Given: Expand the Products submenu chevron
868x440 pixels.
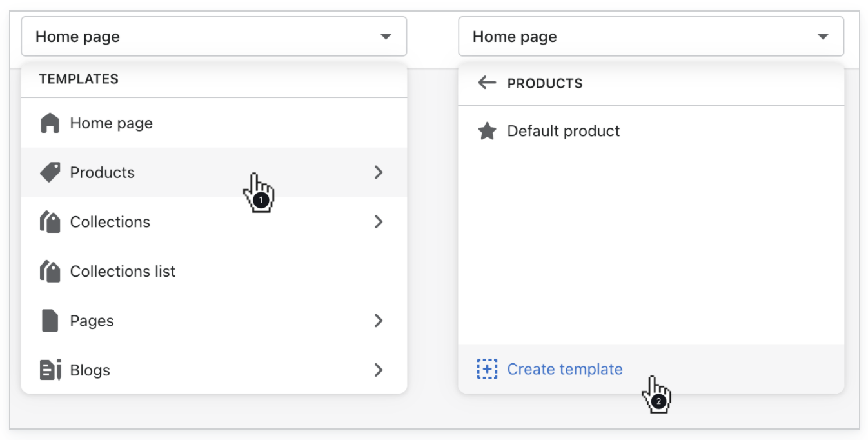Looking at the screenshot, I should pyautogui.click(x=379, y=172).
